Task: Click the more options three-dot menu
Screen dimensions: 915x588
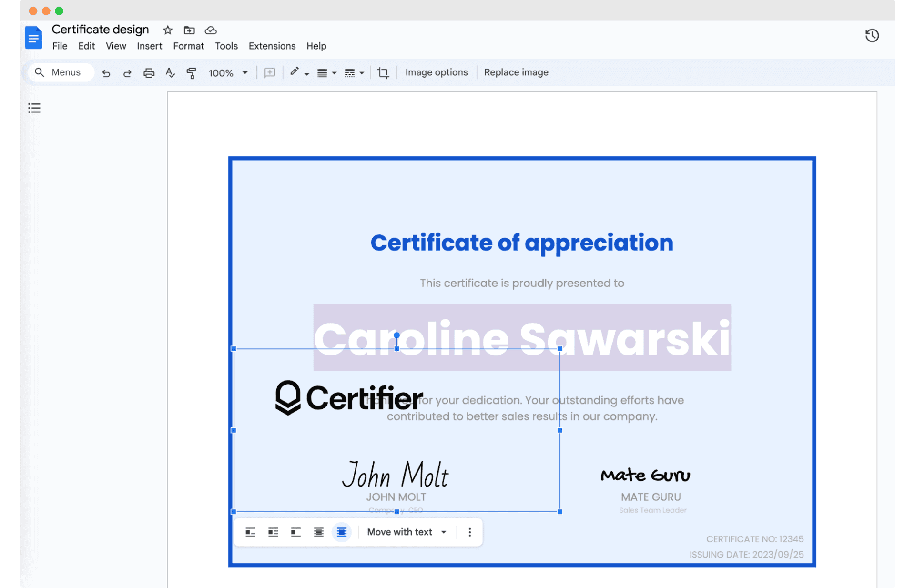Action: coord(469,532)
